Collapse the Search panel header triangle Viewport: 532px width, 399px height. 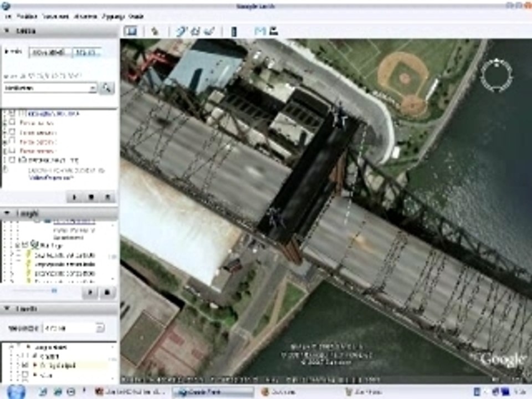pos(7,30)
